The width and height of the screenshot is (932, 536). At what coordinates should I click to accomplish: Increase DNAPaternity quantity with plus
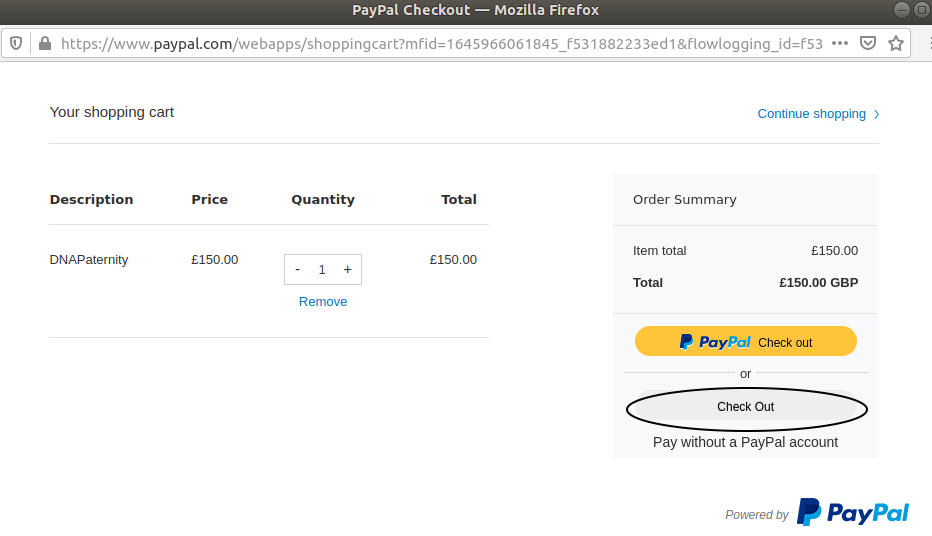[348, 270]
